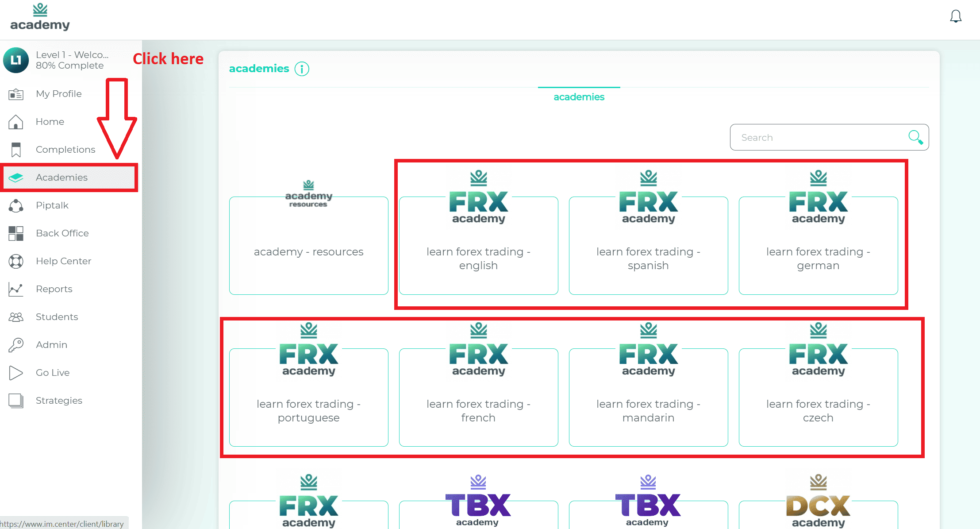Open learn forex trading - mandarin card

649,398
